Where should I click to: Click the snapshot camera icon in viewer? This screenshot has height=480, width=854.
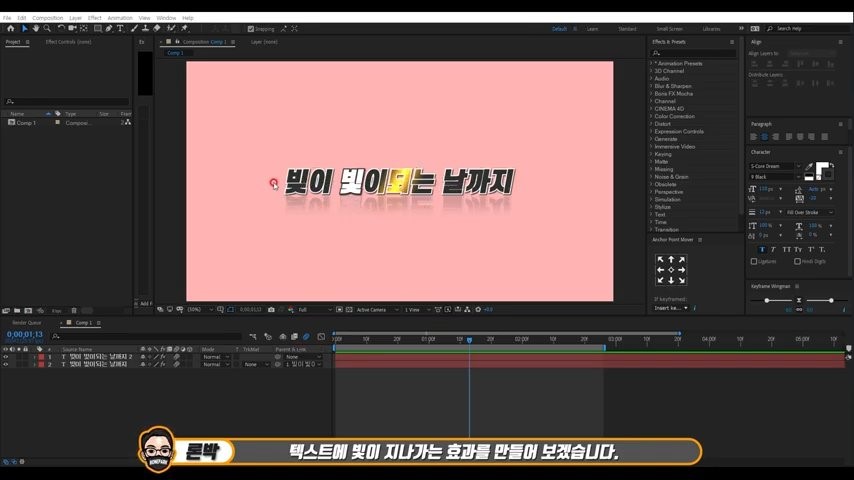[x=271, y=309]
